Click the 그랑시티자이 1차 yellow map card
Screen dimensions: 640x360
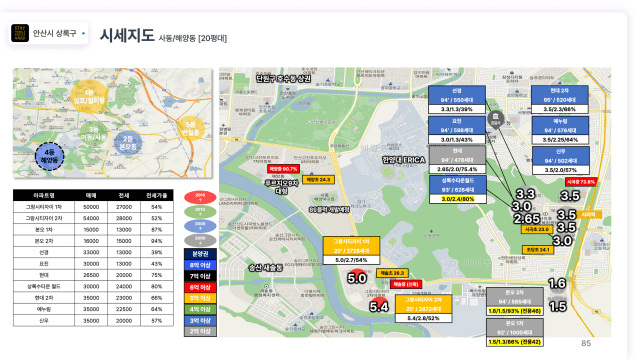351,250
